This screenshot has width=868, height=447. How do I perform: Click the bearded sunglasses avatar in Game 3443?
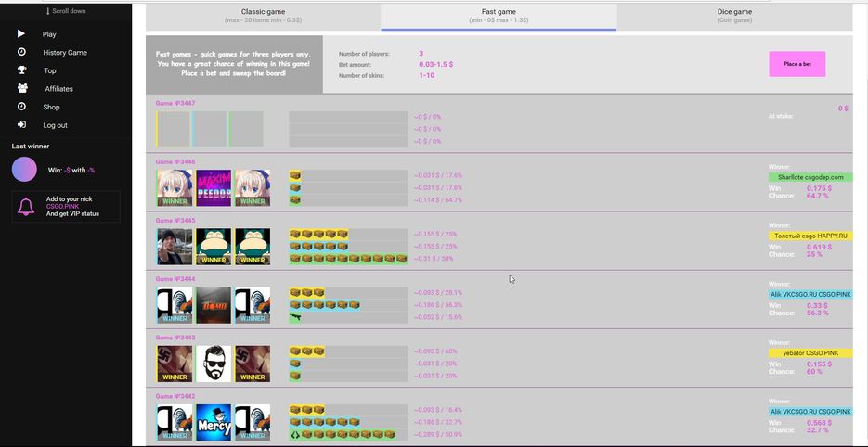pos(214,364)
